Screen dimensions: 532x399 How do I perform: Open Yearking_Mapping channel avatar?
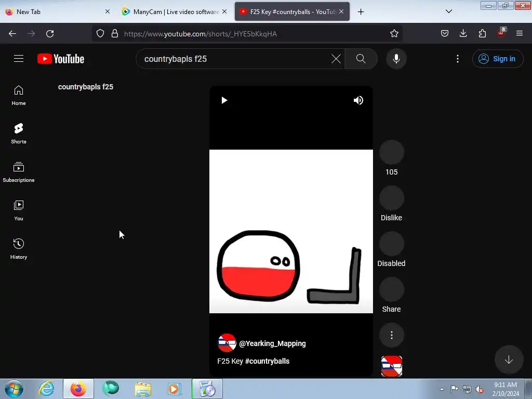tap(227, 343)
